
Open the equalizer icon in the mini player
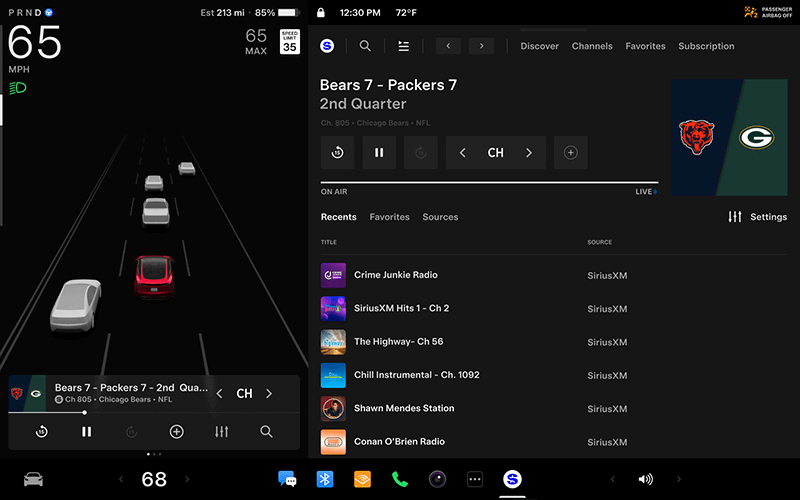(x=221, y=432)
